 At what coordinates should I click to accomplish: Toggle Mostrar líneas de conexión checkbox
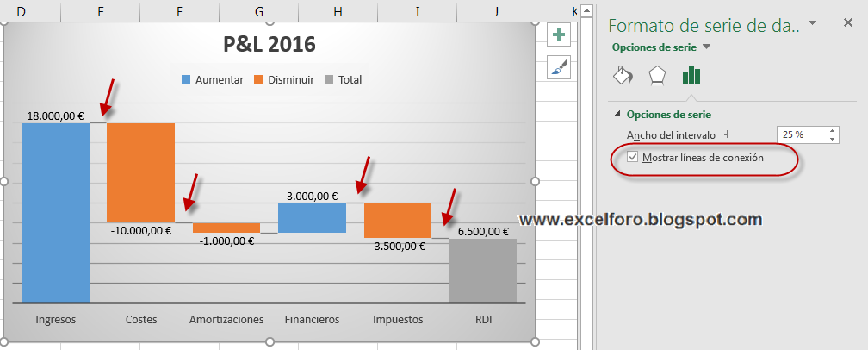[632, 158]
